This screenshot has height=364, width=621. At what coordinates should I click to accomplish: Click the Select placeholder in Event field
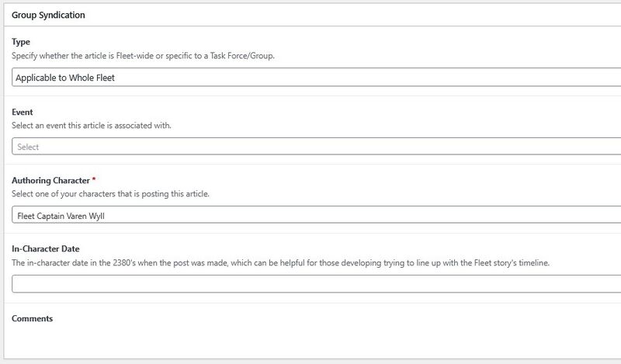[28, 147]
